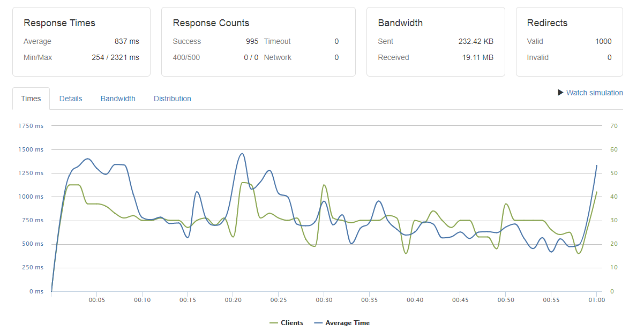
Task: Click the play triangle icon beside Watch simulation
Action: [x=560, y=93]
